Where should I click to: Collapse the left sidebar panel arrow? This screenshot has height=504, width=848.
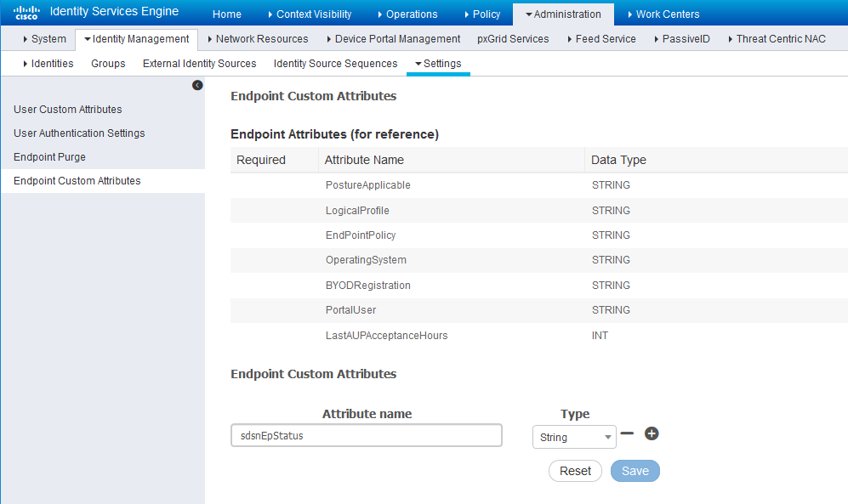(197, 85)
